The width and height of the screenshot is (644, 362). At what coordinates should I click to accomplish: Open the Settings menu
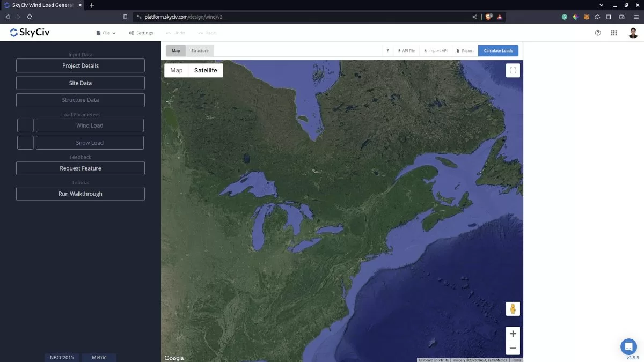point(141,33)
